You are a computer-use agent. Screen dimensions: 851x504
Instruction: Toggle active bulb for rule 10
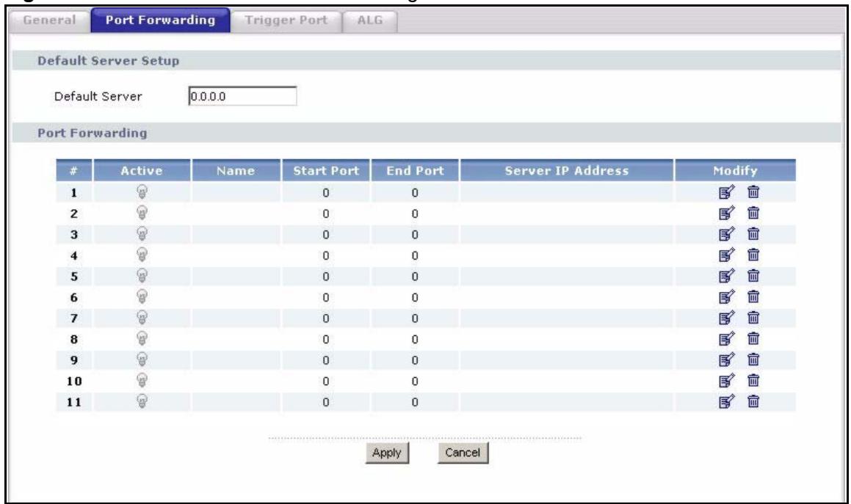(x=142, y=380)
